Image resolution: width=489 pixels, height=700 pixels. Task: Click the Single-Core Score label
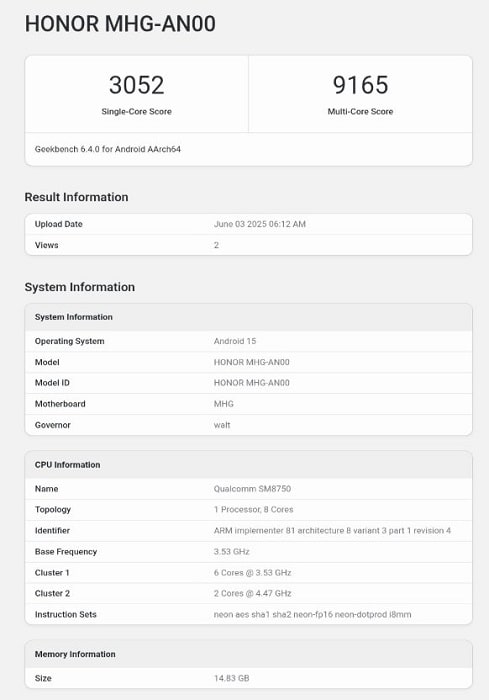[x=137, y=112]
